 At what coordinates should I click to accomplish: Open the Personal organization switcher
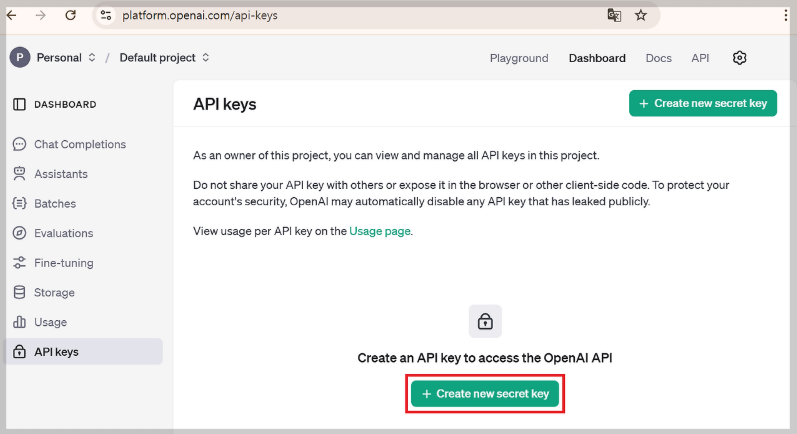66,57
